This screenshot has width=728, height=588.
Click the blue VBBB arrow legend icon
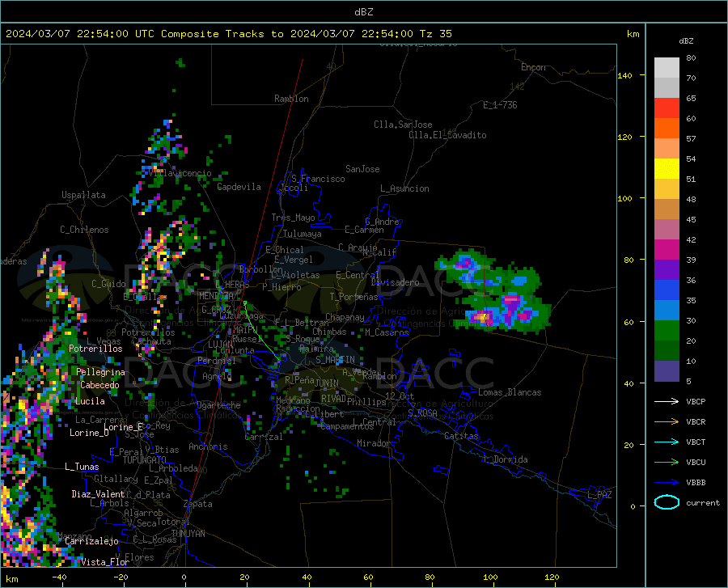[667, 483]
